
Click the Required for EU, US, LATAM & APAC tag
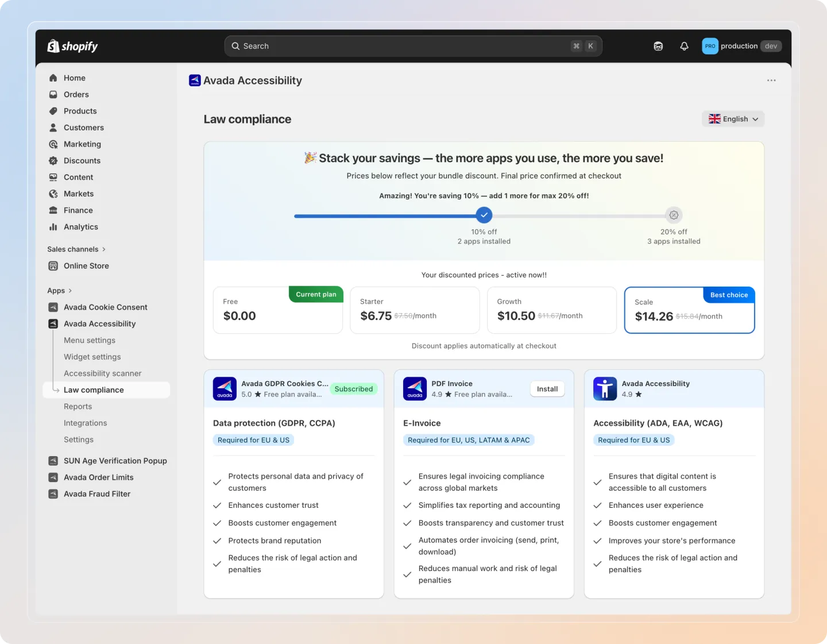(469, 440)
